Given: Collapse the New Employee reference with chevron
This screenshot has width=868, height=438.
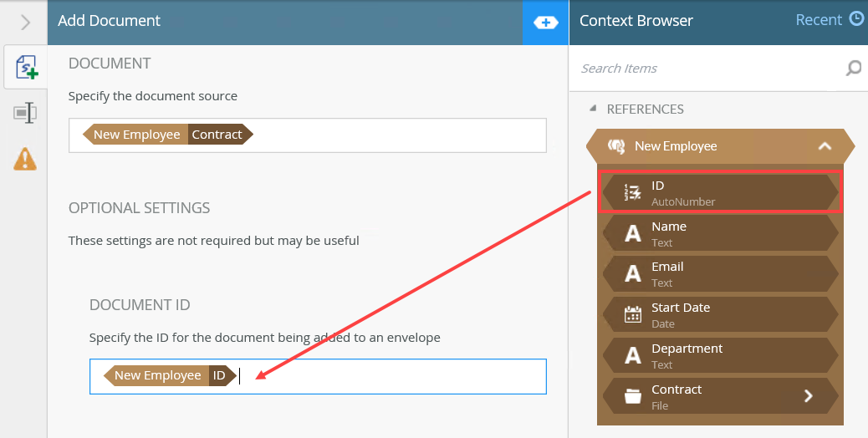Looking at the screenshot, I should 825,146.
